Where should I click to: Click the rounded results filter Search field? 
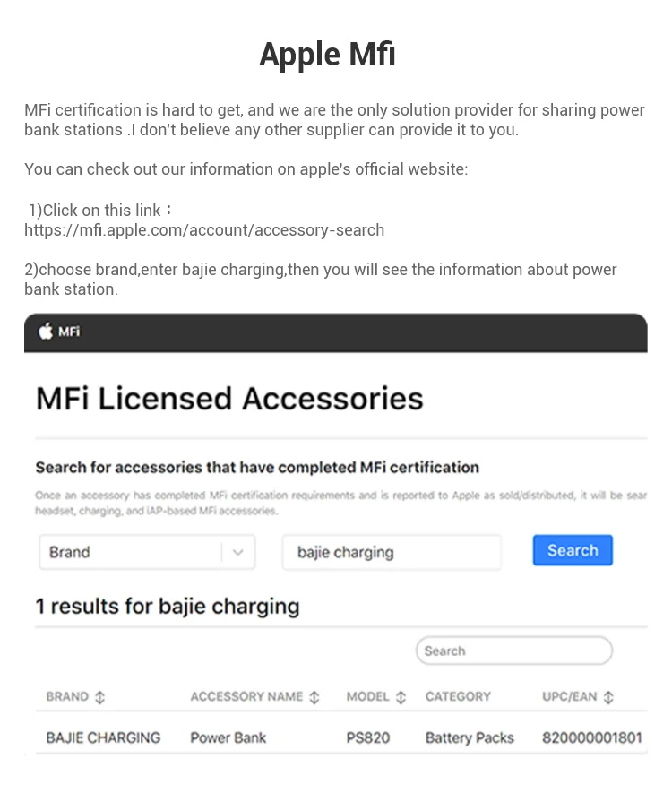pyautogui.click(x=513, y=651)
